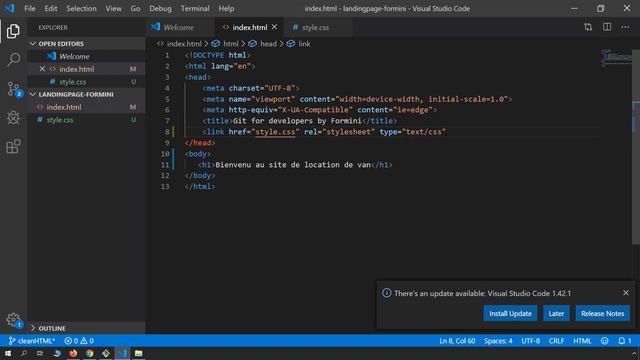Open Task View on the taskbar
The image size is (640, 360).
[x=40, y=353]
